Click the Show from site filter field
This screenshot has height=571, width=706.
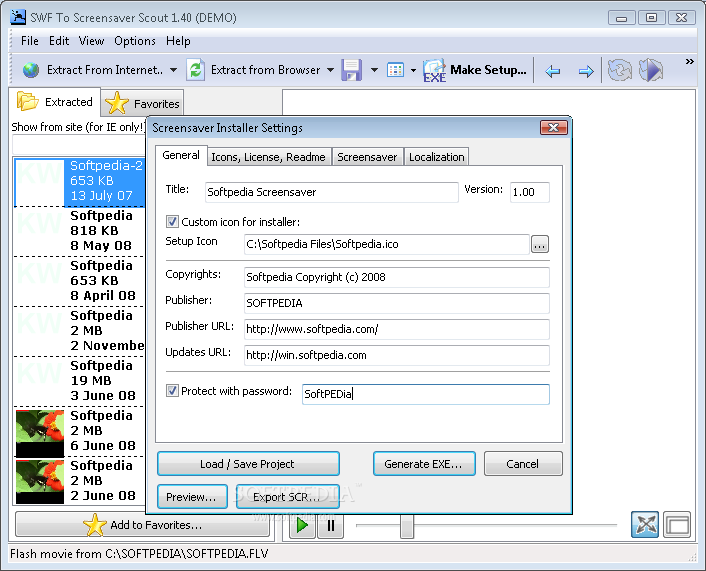(79, 145)
